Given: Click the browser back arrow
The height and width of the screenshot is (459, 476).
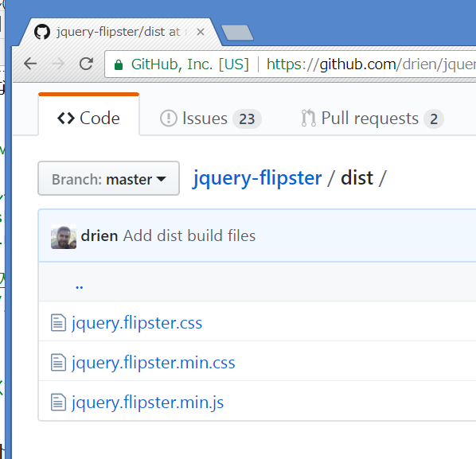Looking at the screenshot, I should coord(30,64).
